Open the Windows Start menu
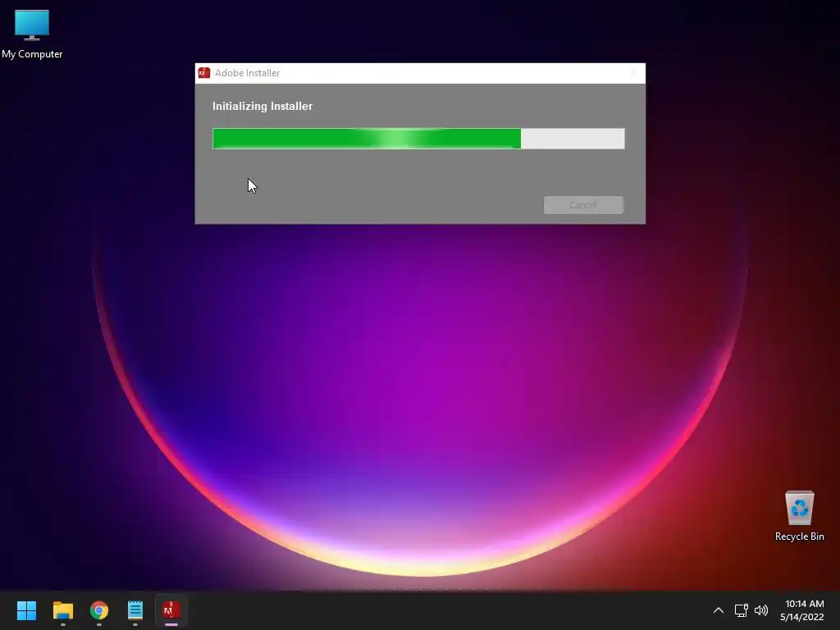 coord(26,610)
